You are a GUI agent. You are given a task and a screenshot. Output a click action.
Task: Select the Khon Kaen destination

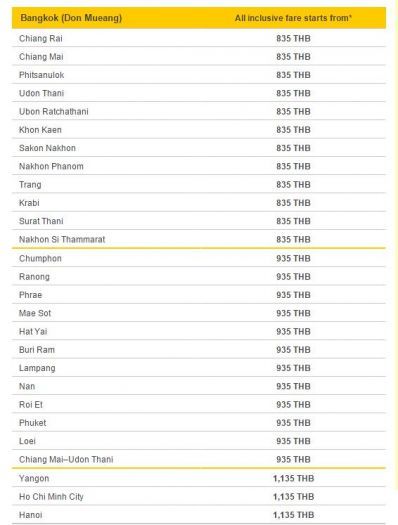click(x=41, y=130)
